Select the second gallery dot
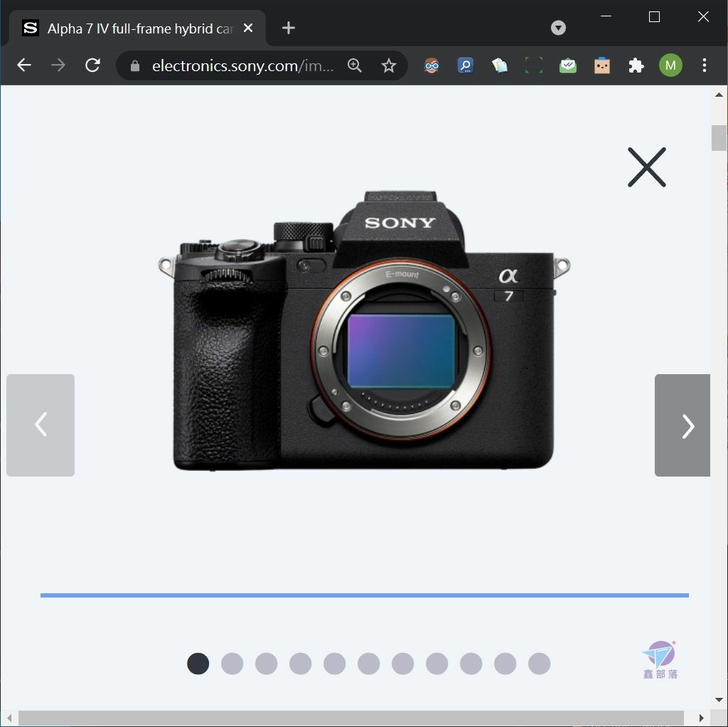The height and width of the screenshot is (727, 728). (x=232, y=664)
